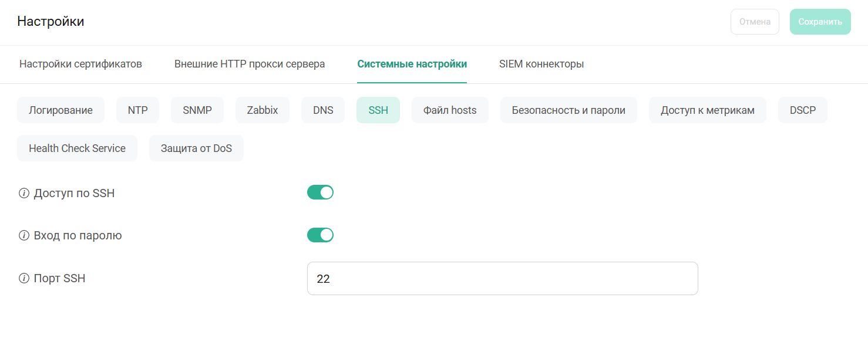Open the Логирование settings section
Image resolution: width=868 pixels, height=355 pixels.
[x=60, y=110]
